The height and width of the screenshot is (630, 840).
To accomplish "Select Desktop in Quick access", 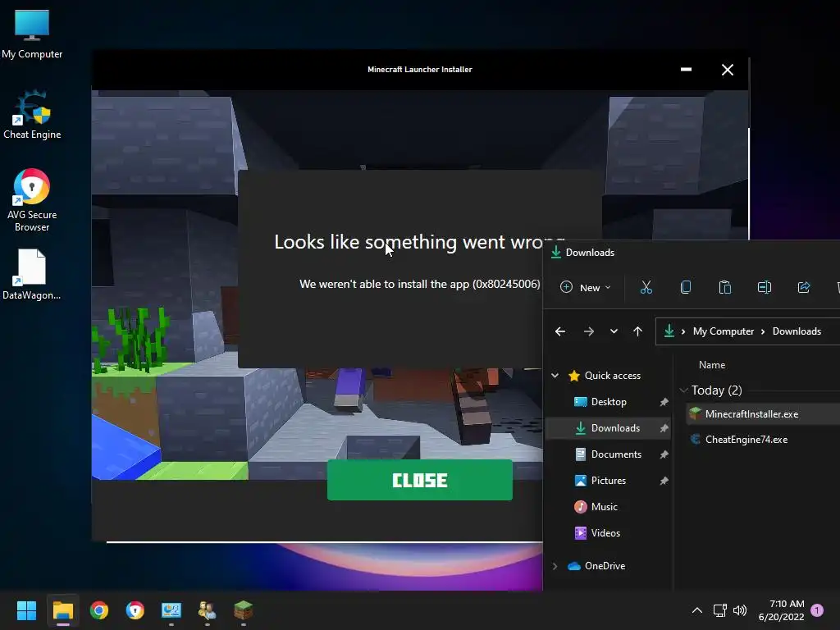I will click(609, 402).
